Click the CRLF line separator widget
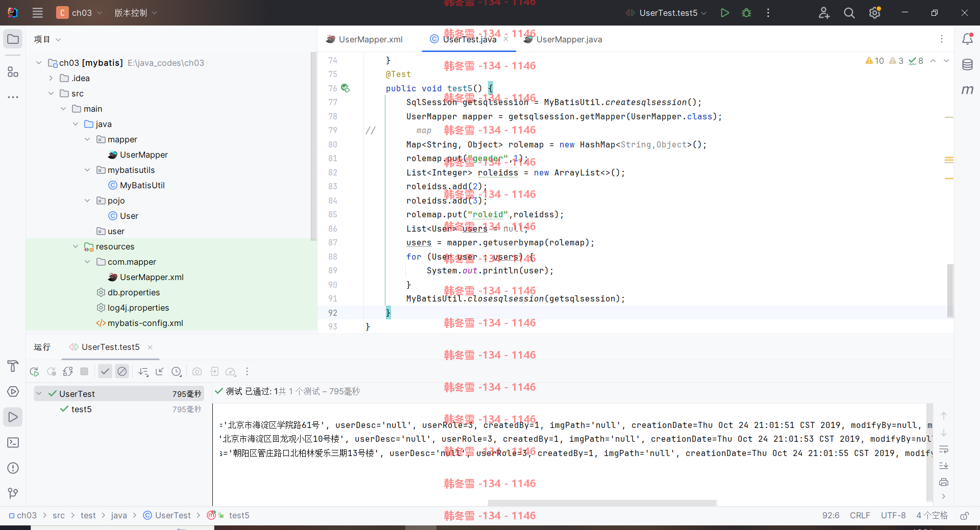980x530 pixels. (x=860, y=516)
